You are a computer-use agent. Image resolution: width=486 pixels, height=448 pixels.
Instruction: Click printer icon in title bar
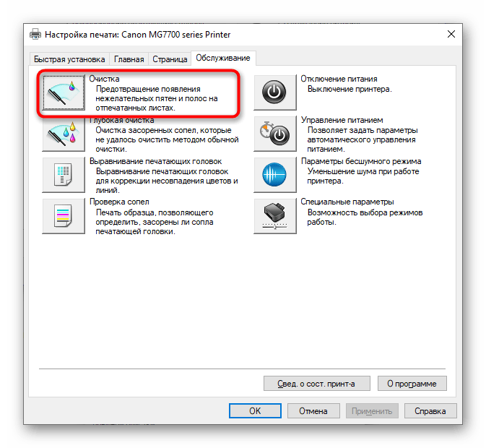[x=35, y=35]
